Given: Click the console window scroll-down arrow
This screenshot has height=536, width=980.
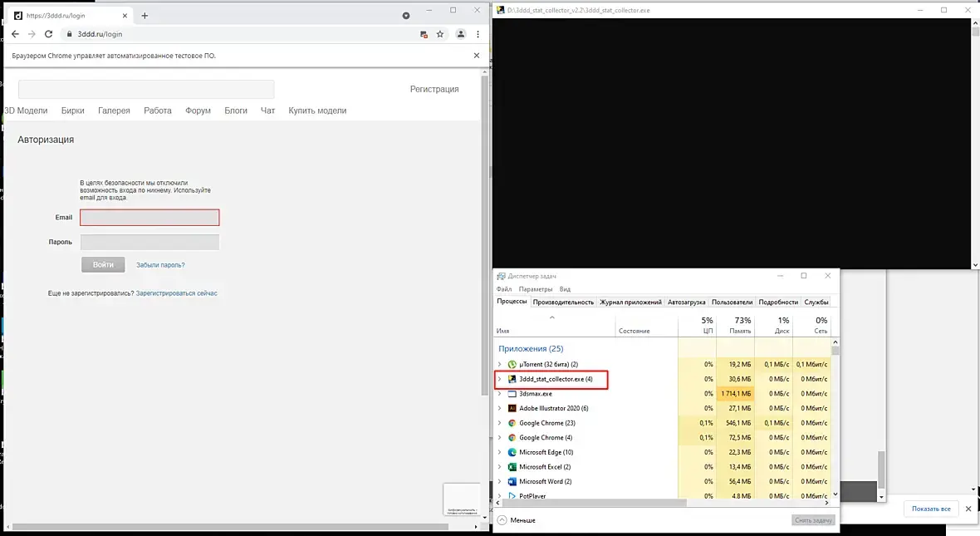Looking at the screenshot, I should (x=975, y=265).
